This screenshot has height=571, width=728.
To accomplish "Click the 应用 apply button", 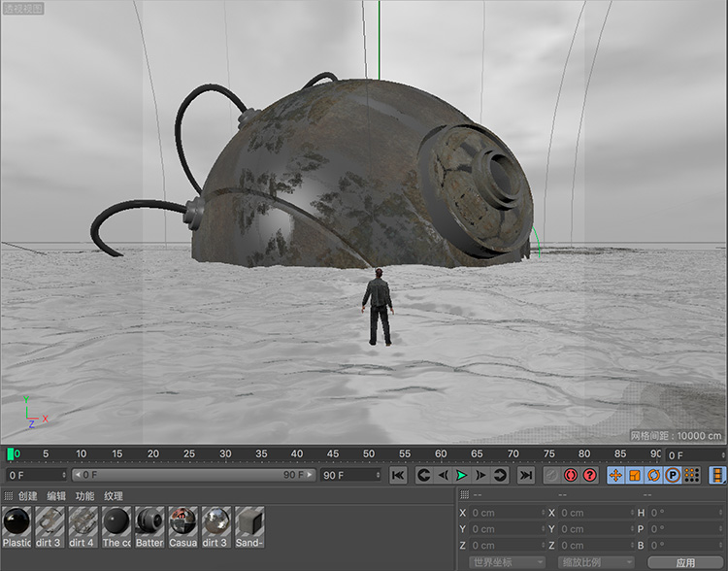I will pos(685,562).
